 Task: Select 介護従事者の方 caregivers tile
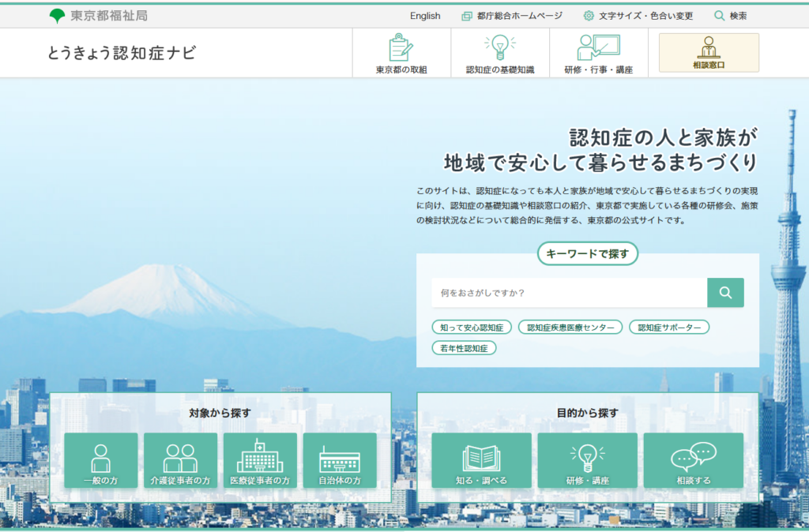pyautogui.click(x=180, y=460)
